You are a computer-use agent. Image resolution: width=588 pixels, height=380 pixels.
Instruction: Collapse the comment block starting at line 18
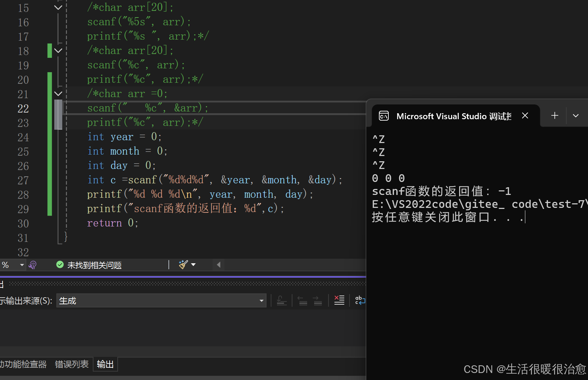click(58, 50)
